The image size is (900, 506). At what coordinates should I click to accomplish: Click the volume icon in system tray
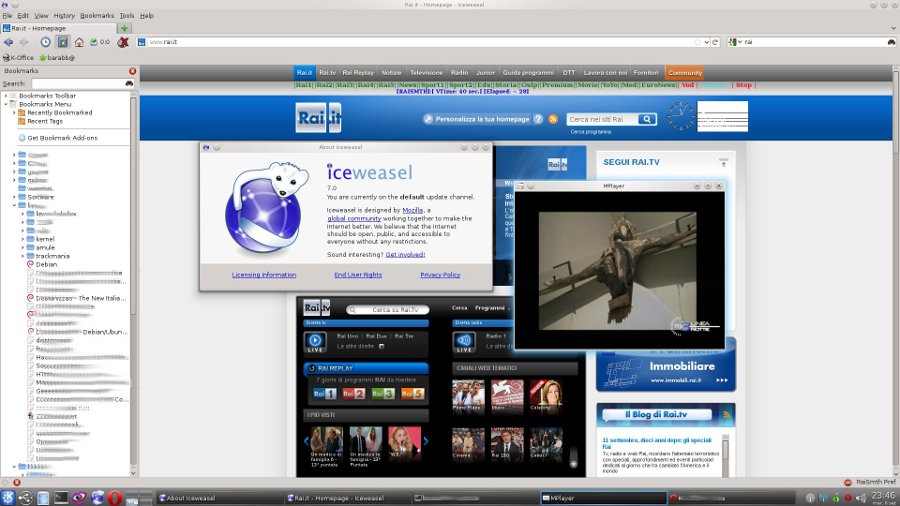click(860, 498)
